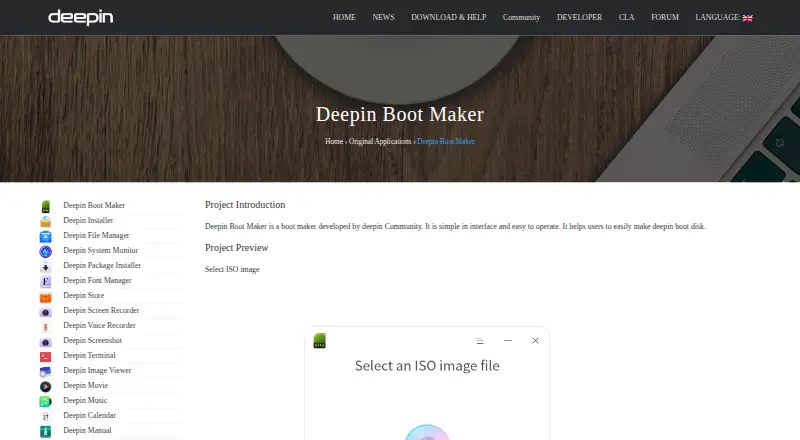The height and width of the screenshot is (440, 800).
Task: Click the minimize button in preview window
Action: point(508,340)
